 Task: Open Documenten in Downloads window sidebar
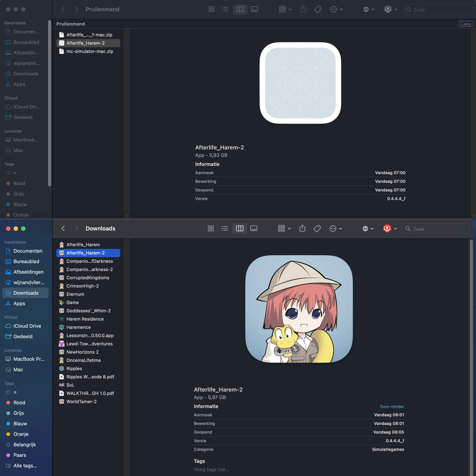(x=25, y=251)
